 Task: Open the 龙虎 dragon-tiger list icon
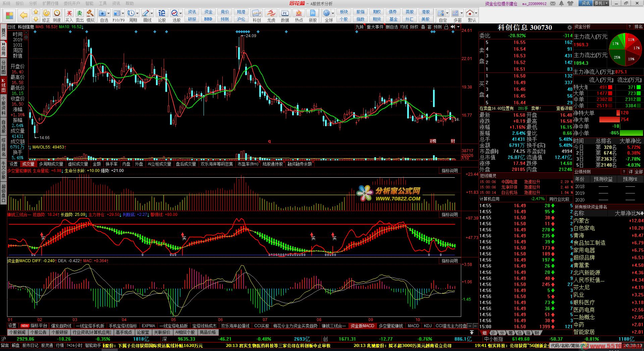pos(271,15)
